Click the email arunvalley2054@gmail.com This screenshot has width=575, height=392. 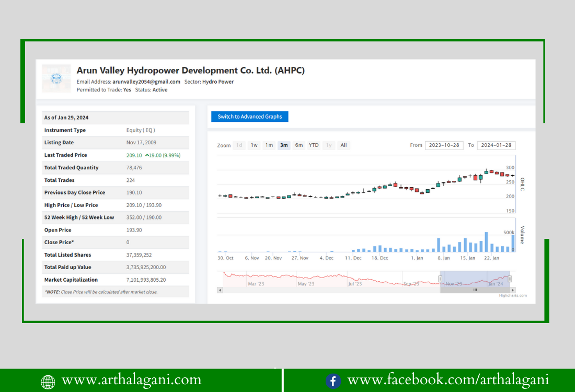tap(146, 82)
